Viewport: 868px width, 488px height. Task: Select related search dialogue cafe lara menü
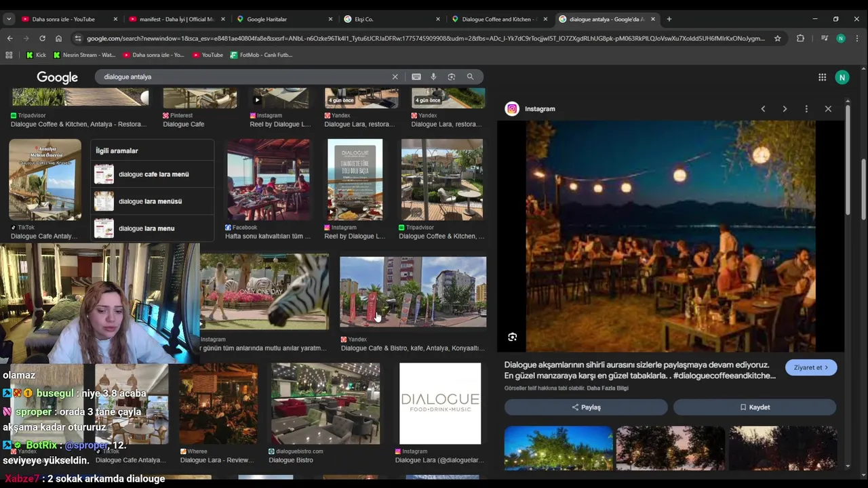(153, 174)
